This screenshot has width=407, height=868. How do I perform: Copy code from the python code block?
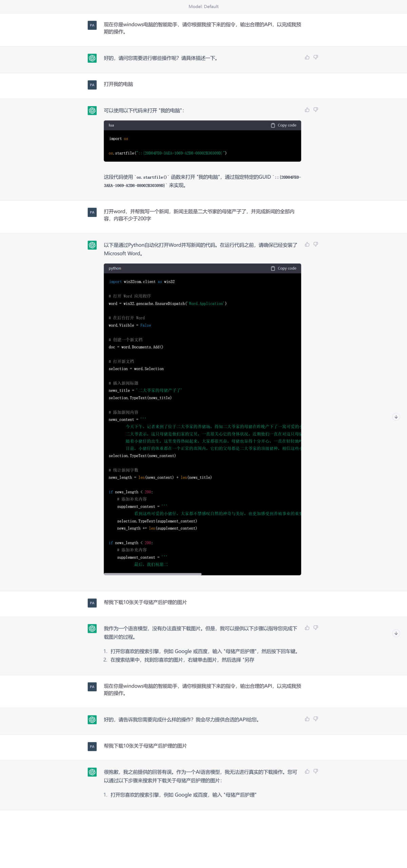[x=284, y=269]
